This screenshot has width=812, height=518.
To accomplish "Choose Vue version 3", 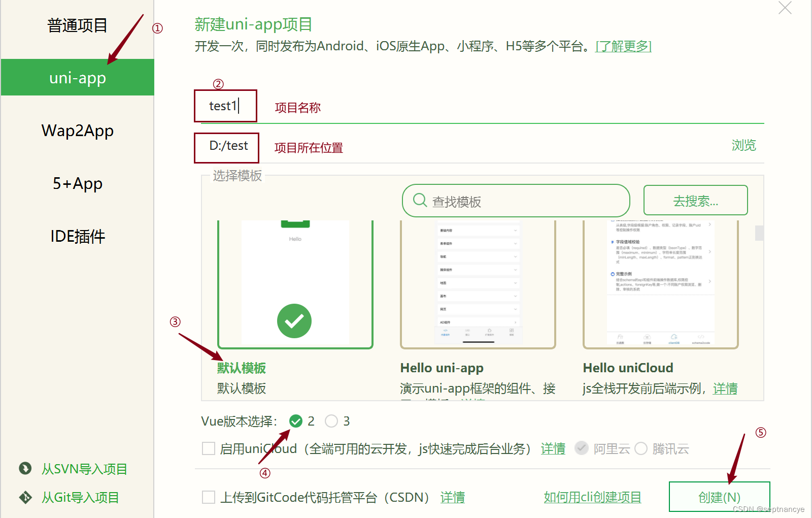I will click(x=331, y=421).
